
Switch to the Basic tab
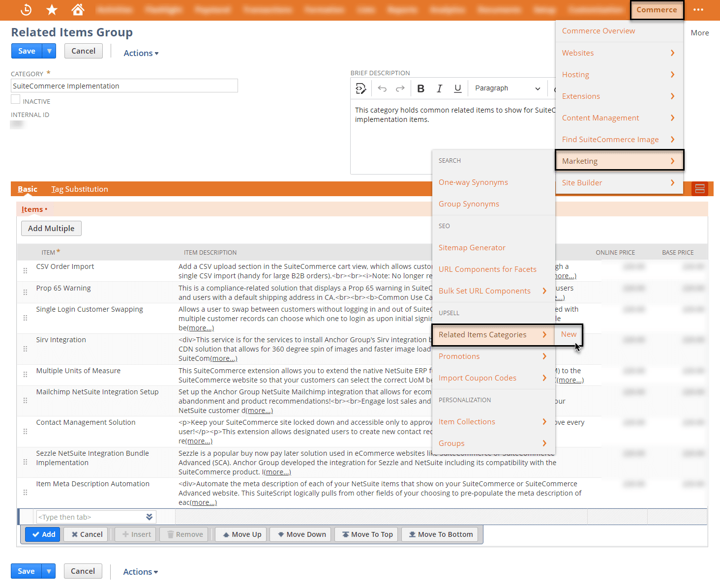[x=28, y=189]
